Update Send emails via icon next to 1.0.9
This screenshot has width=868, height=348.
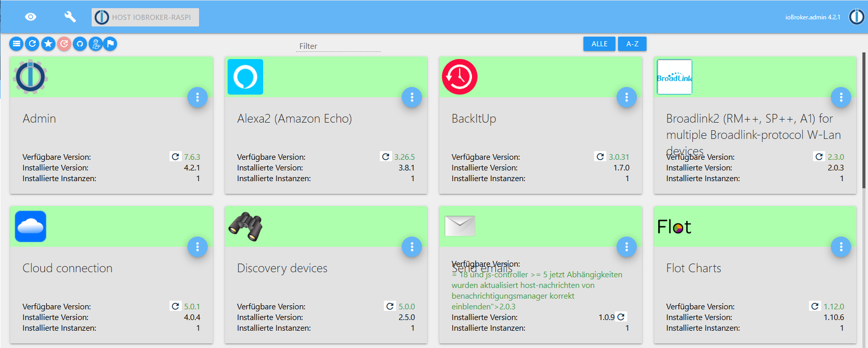coord(621,317)
